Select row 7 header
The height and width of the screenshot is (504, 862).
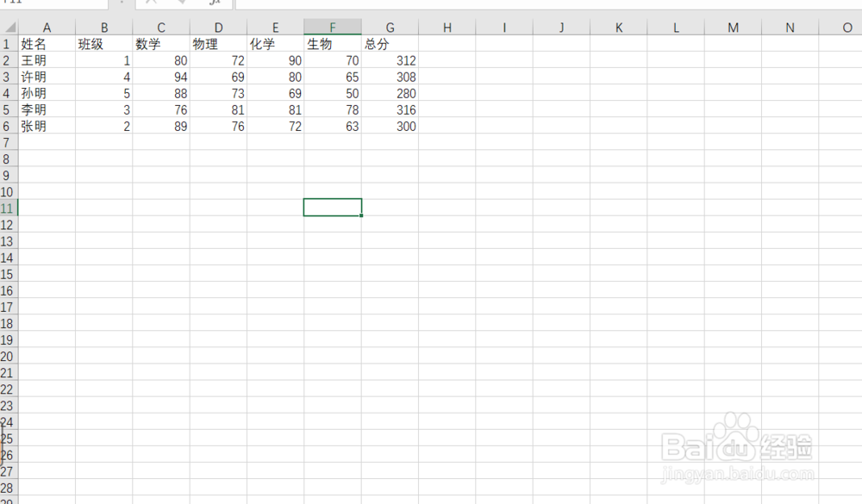click(x=9, y=142)
